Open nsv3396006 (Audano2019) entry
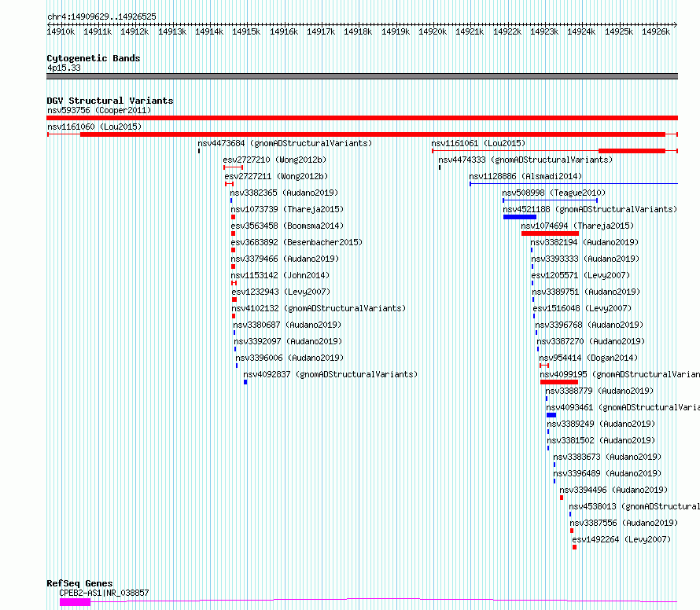 pyautogui.click(x=289, y=358)
